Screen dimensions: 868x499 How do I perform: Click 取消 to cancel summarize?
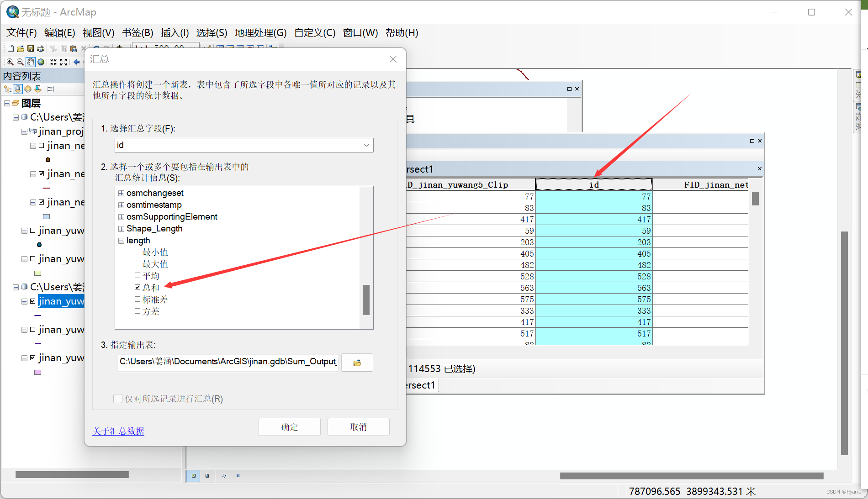coord(359,427)
